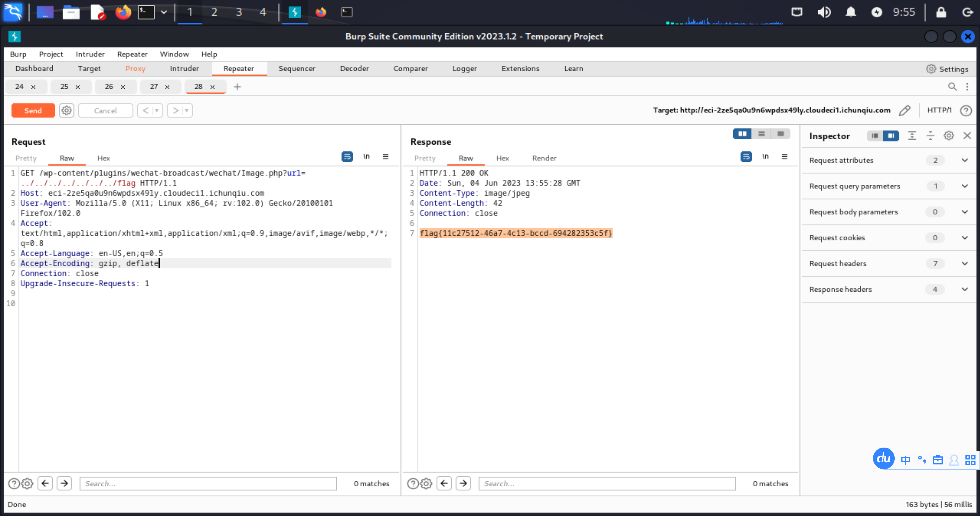Viewport: 980px width, 516px height.
Task: Open previous request history dropdown arrow
Action: pos(157,110)
